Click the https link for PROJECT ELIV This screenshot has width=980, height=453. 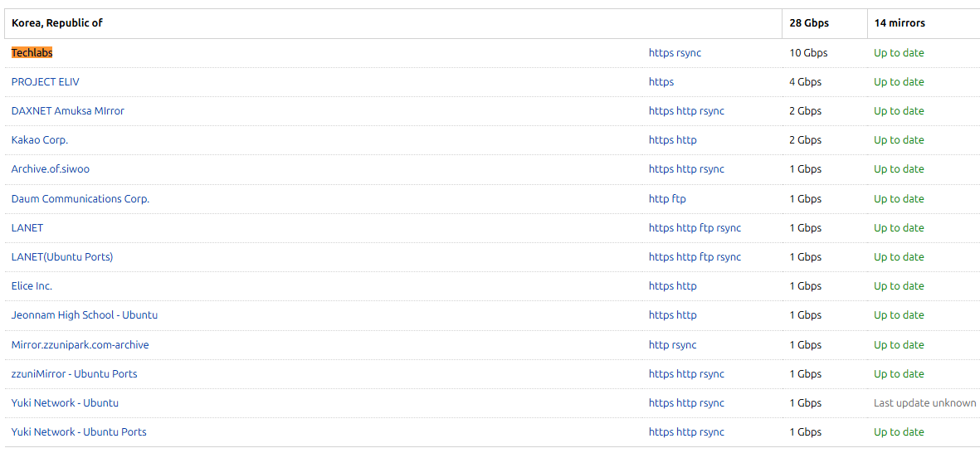click(x=661, y=82)
